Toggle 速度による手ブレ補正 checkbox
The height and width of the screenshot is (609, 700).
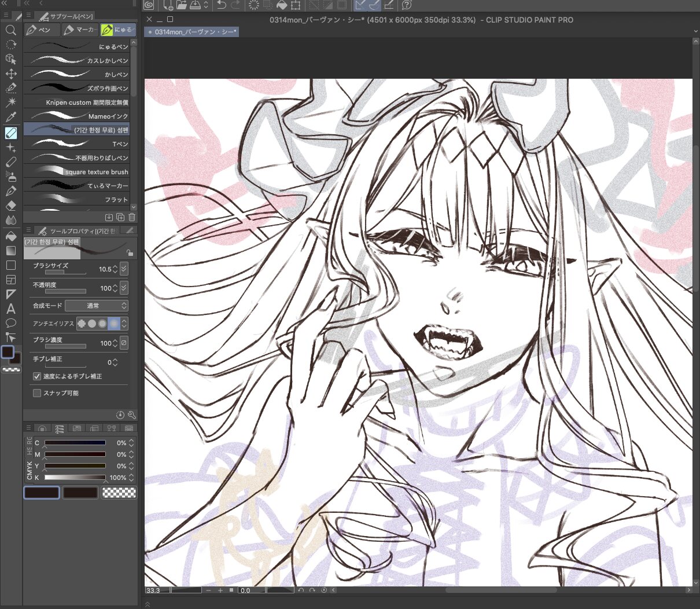(x=37, y=376)
